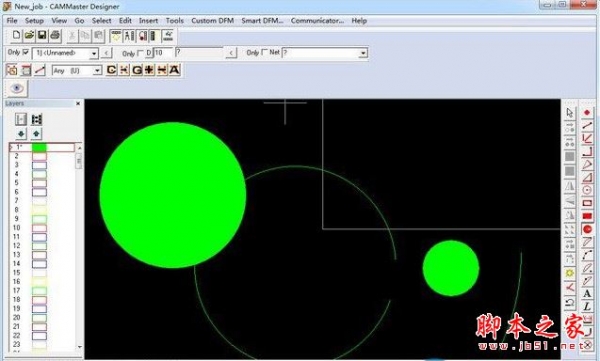
Task: Open the Net combo box dropdown
Action: point(363,53)
